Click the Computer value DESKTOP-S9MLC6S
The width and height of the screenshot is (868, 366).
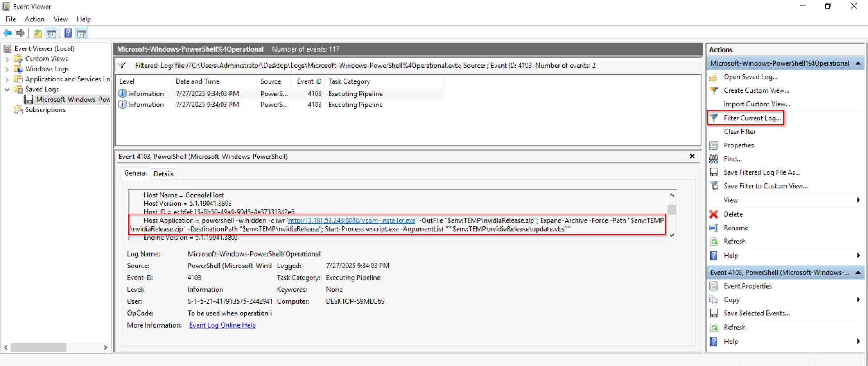click(355, 301)
